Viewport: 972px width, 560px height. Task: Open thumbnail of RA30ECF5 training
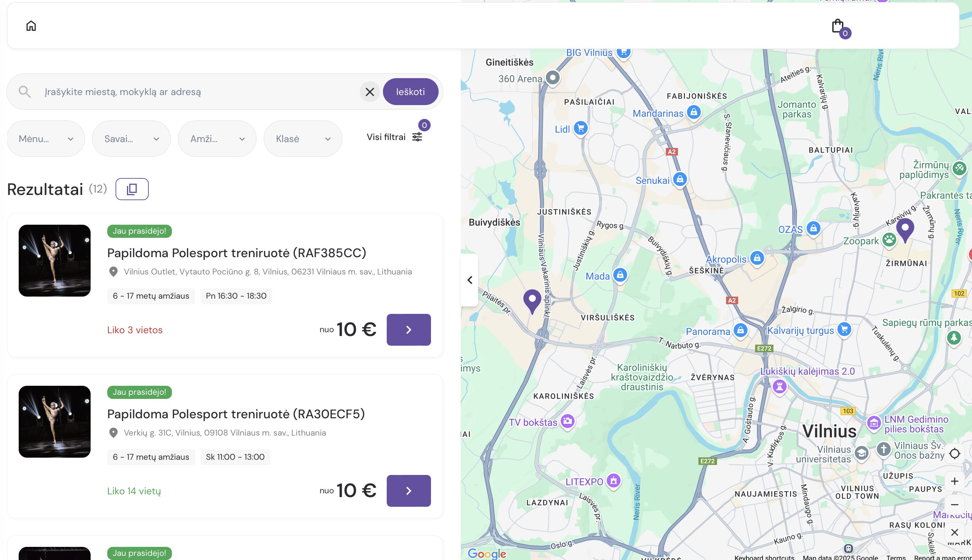coord(55,422)
